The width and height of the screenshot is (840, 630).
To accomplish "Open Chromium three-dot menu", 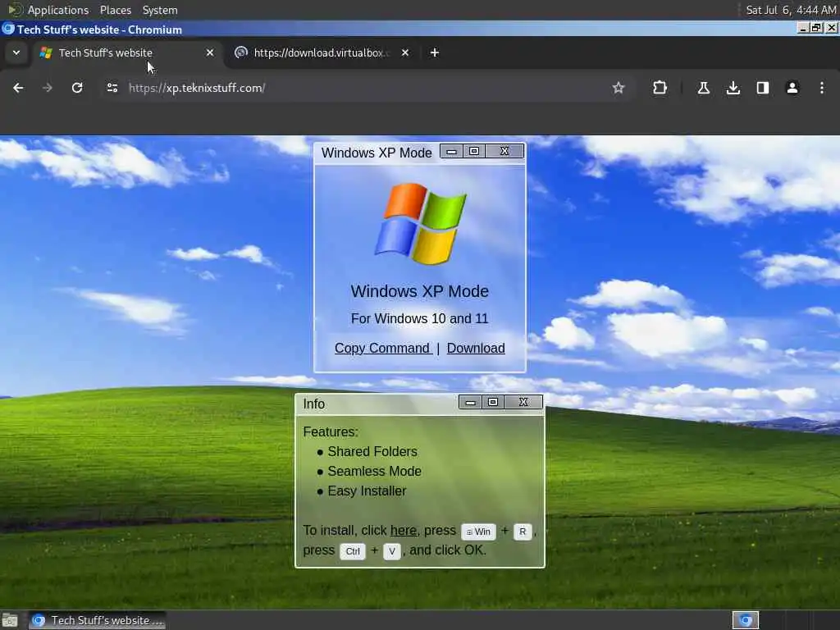I will tap(822, 88).
